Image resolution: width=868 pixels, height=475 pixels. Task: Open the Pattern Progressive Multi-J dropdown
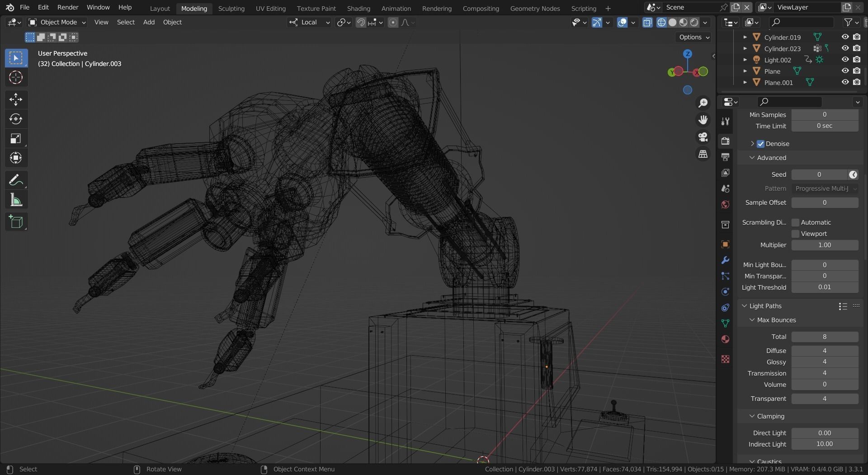click(x=825, y=188)
